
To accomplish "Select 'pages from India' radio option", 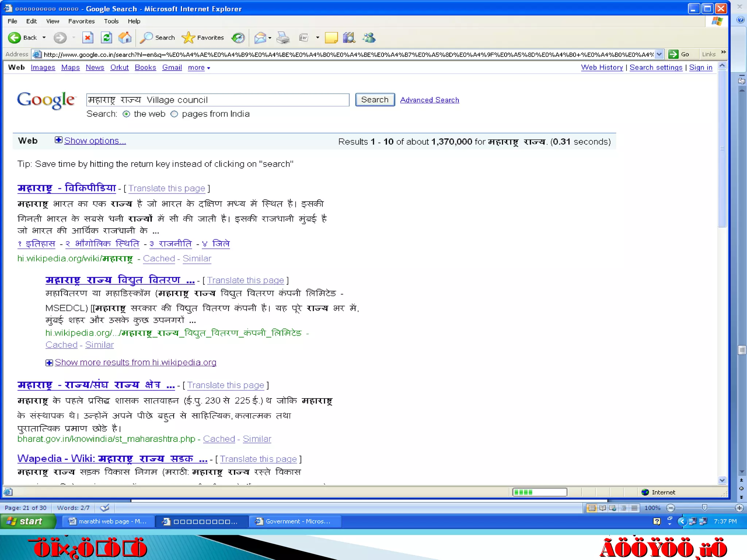I will tap(174, 114).
